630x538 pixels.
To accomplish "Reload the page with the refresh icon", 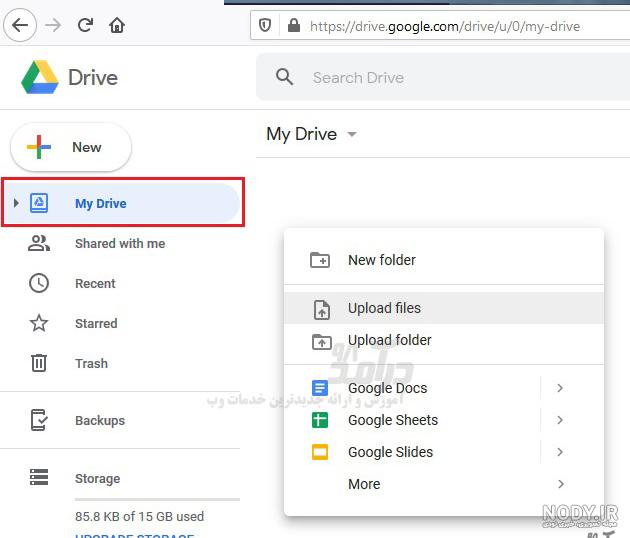I will [85, 25].
